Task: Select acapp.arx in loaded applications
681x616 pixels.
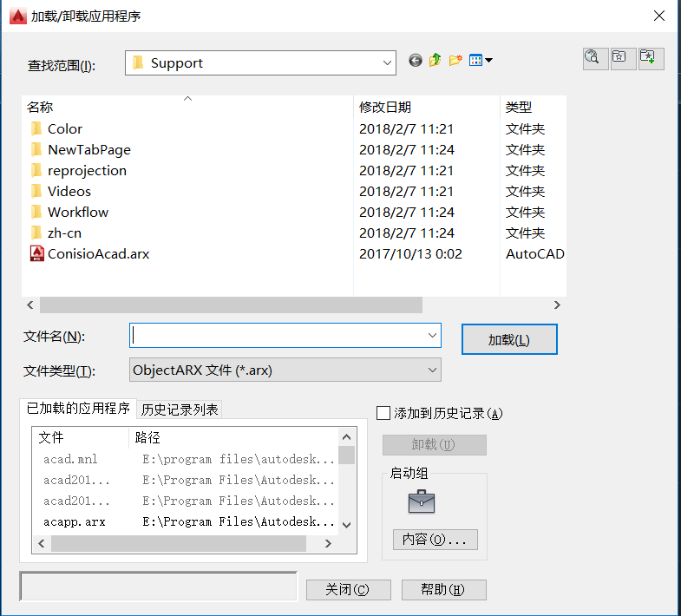Action: tap(75, 521)
